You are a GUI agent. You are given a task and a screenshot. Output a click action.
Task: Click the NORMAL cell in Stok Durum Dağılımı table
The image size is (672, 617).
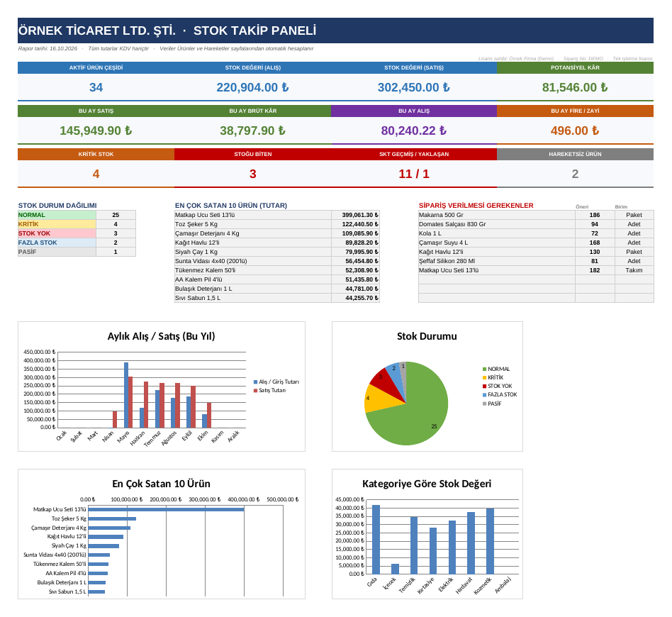pos(57,216)
